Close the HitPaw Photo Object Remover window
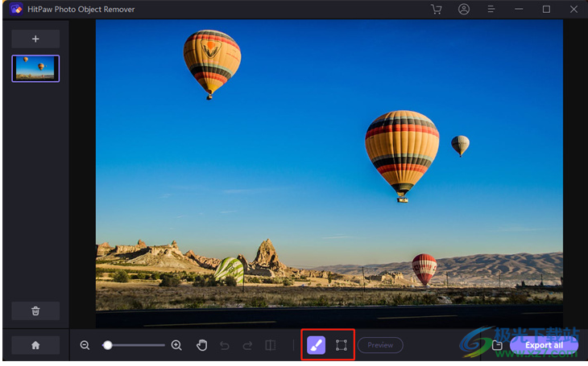The height and width of the screenshot is (366, 588). pyautogui.click(x=574, y=9)
